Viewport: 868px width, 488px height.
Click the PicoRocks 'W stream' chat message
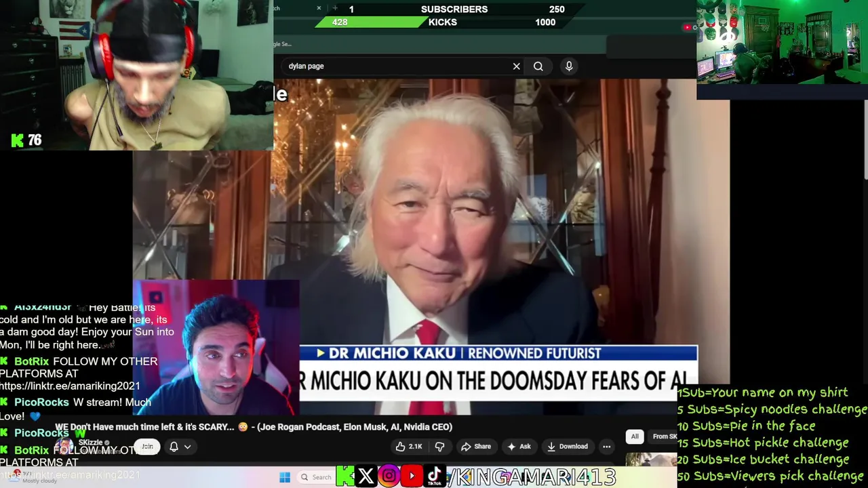click(76, 409)
